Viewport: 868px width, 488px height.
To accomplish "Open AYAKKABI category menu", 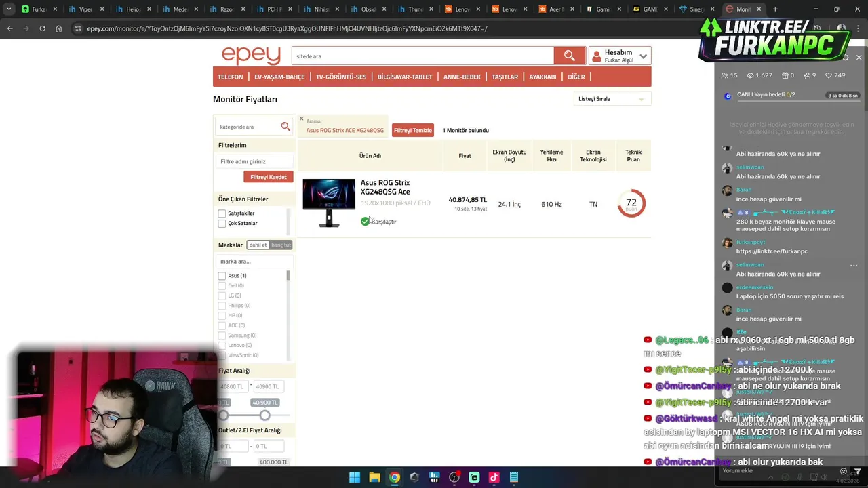I will tap(542, 77).
